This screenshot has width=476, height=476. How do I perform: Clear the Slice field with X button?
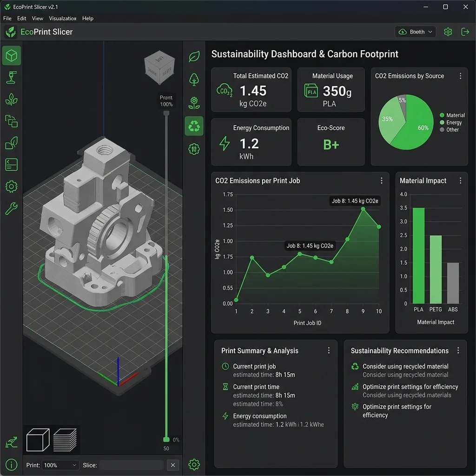point(173,465)
